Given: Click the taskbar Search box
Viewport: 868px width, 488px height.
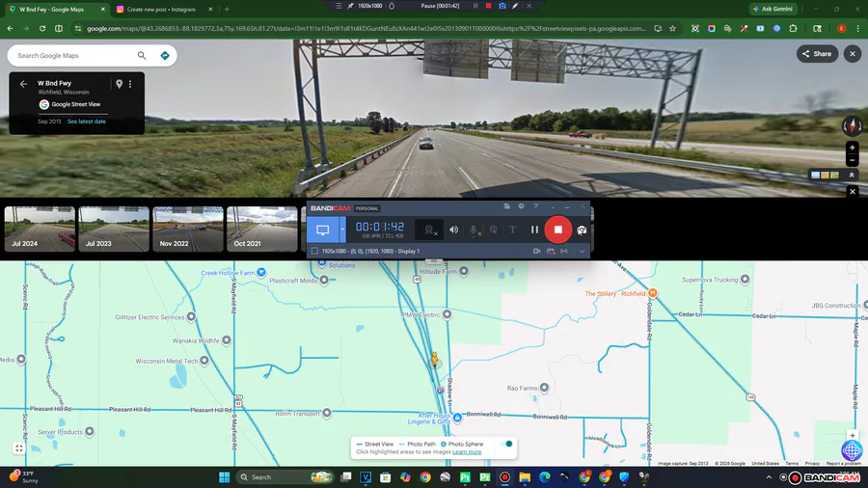Looking at the screenshot, I should 286,477.
